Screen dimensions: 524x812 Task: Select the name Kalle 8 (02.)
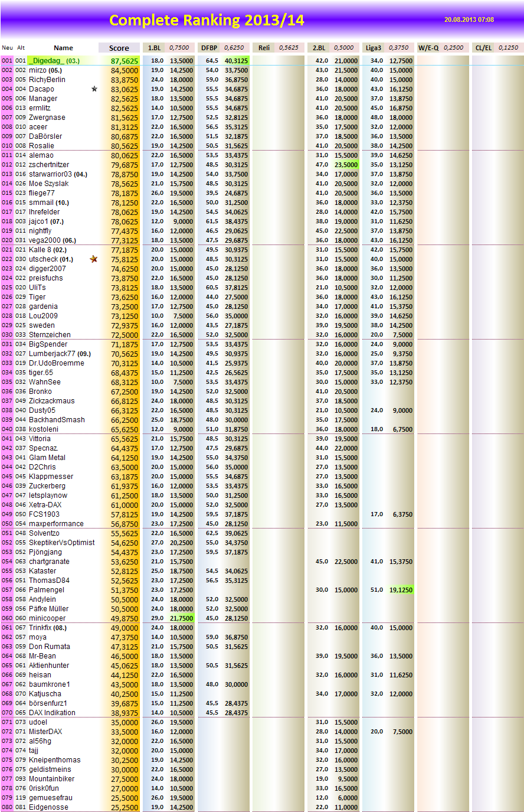[x=48, y=250]
